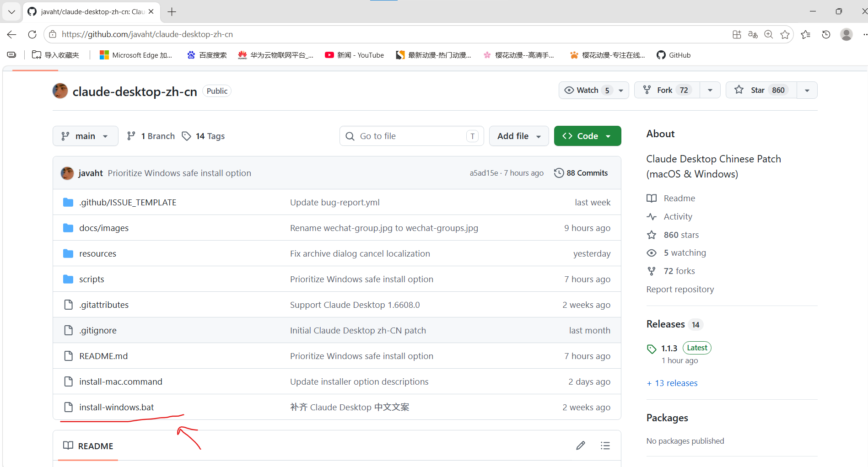Image resolution: width=868 pixels, height=467 pixels.
Task: Click Report repository
Action: (680, 289)
